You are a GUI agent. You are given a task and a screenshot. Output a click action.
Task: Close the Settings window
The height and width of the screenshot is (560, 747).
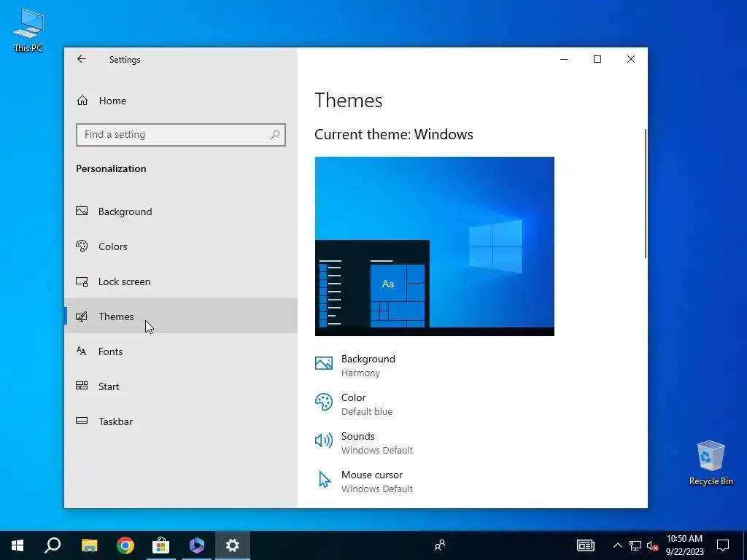[x=631, y=59]
